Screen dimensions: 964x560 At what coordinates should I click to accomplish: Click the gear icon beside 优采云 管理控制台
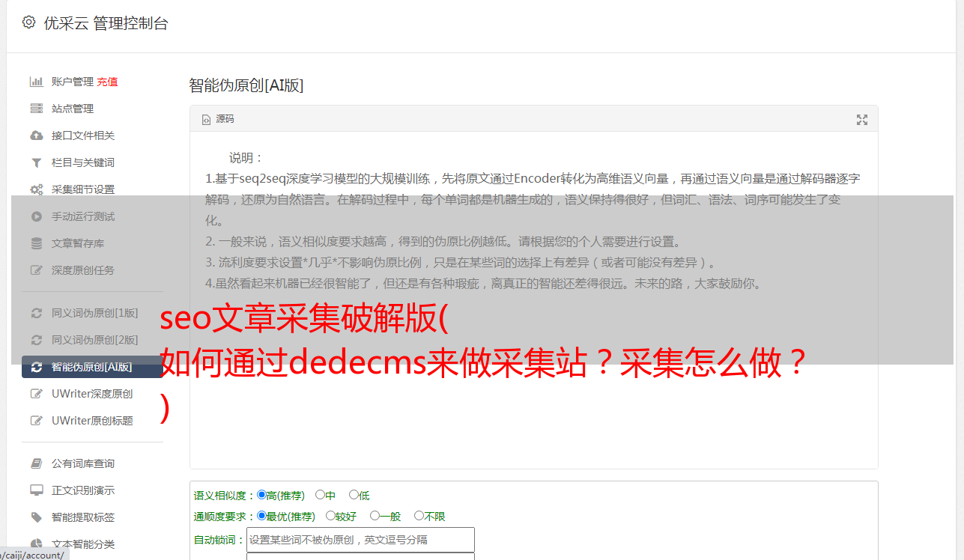tap(28, 22)
